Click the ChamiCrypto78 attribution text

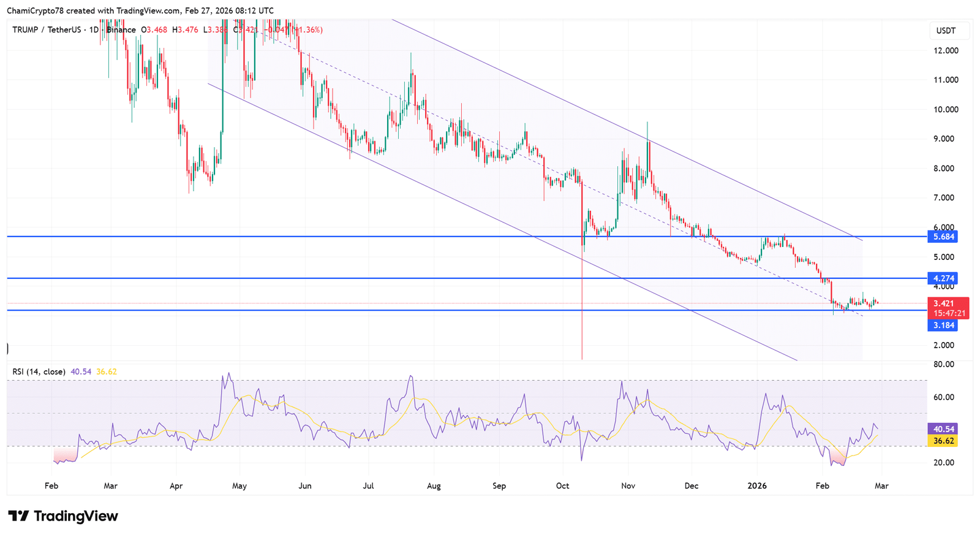(x=36, y=10)
